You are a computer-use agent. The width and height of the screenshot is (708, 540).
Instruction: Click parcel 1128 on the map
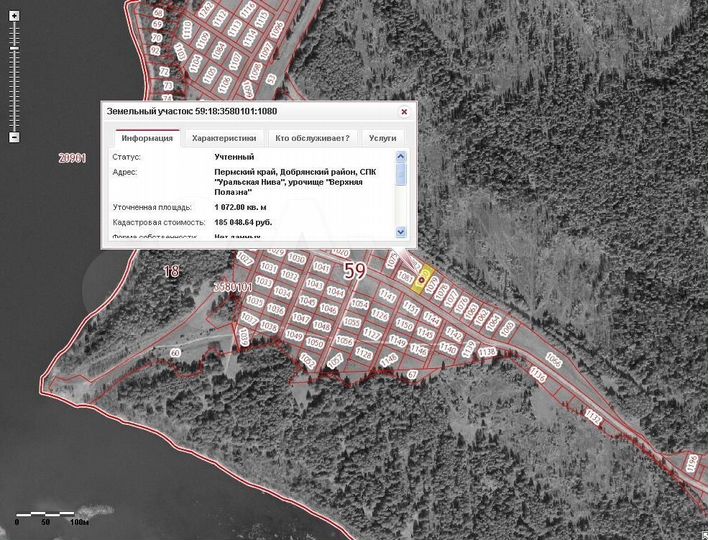tap(363, 355)
